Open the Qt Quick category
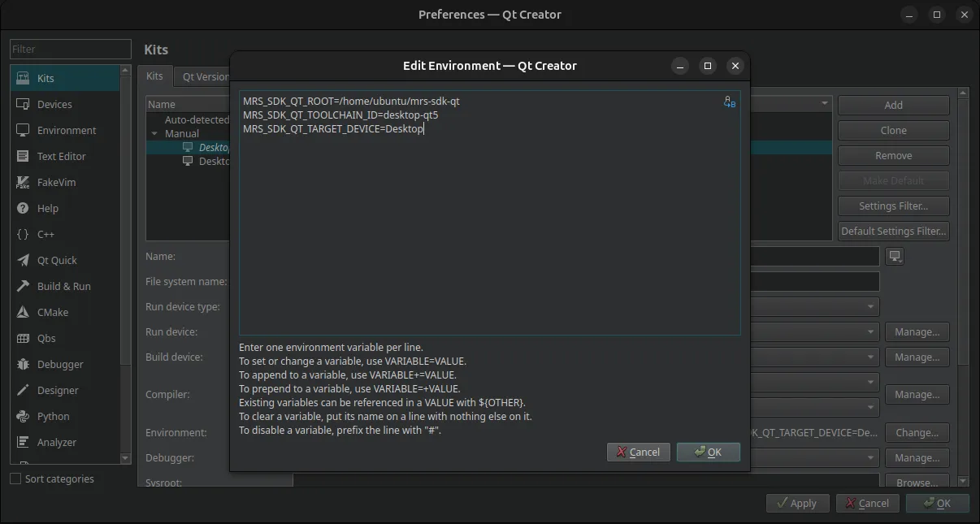The height and width of the screenshot is (524, 980). point(65,260)
